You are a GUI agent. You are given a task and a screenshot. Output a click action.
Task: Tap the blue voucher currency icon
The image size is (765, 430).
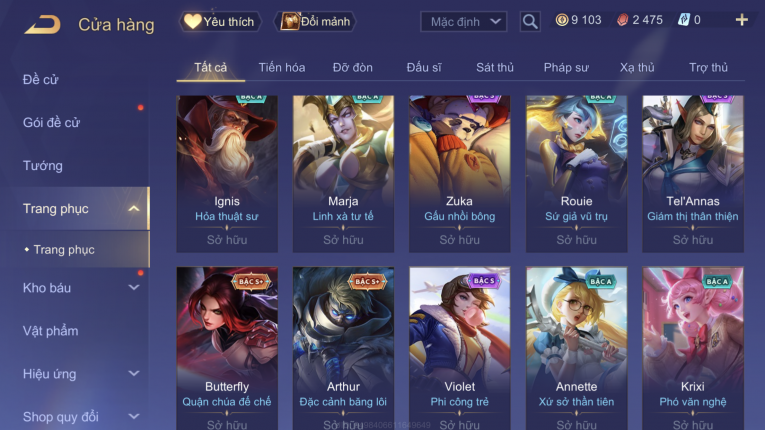(x=684, y=20)
